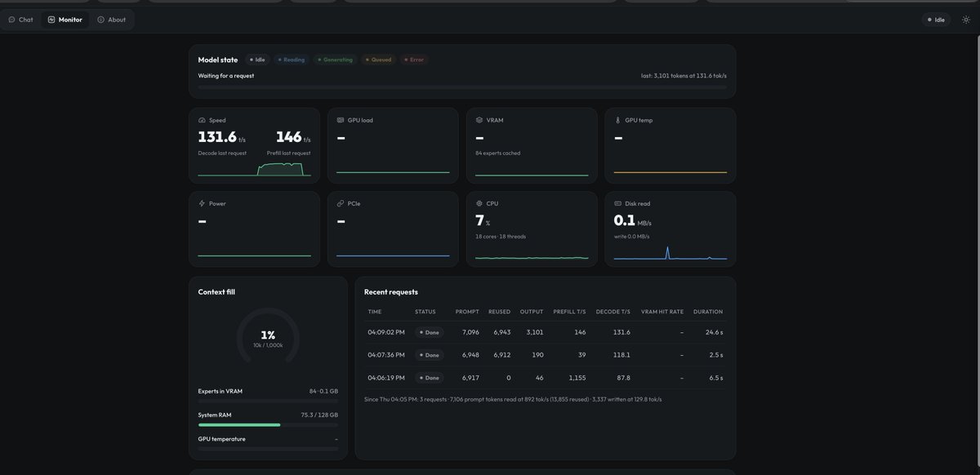Click the Generating state pill

pyautogui.click(x=336, y=60)
